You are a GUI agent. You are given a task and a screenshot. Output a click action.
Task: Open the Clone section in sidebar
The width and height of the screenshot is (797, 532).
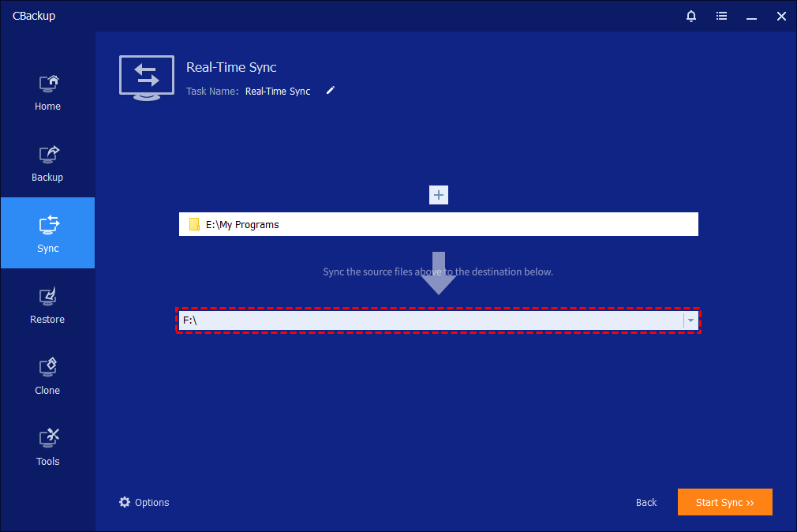(x=47, y=376)
